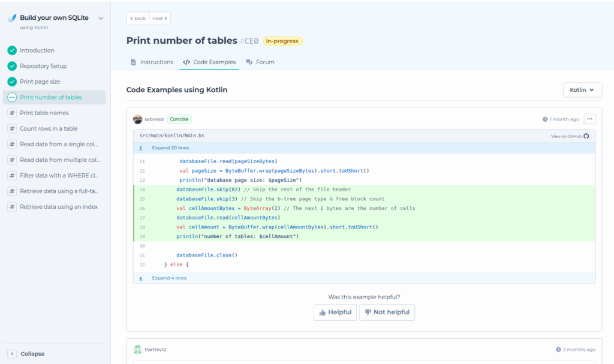This screenshot has height=364, width=614.
Task: Expand 20 lines above the code
Action: coord(364,148)
